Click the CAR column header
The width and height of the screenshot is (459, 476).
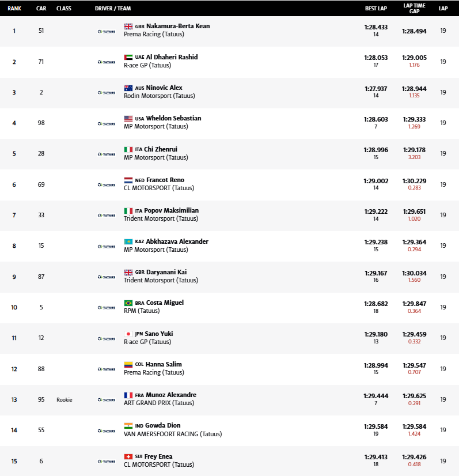coord(41,9)
